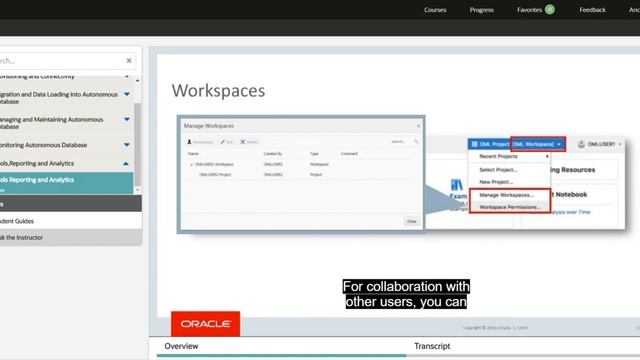Click the search magnifier icon in Manage Workspaces
The height and width of the screenshot is (360, 640).
click(416, 141)
